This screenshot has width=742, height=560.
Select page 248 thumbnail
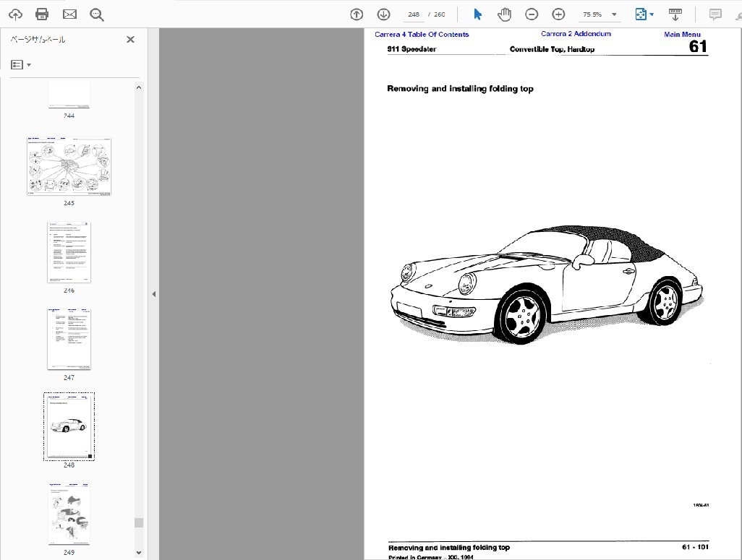click(x=69, y=426)
